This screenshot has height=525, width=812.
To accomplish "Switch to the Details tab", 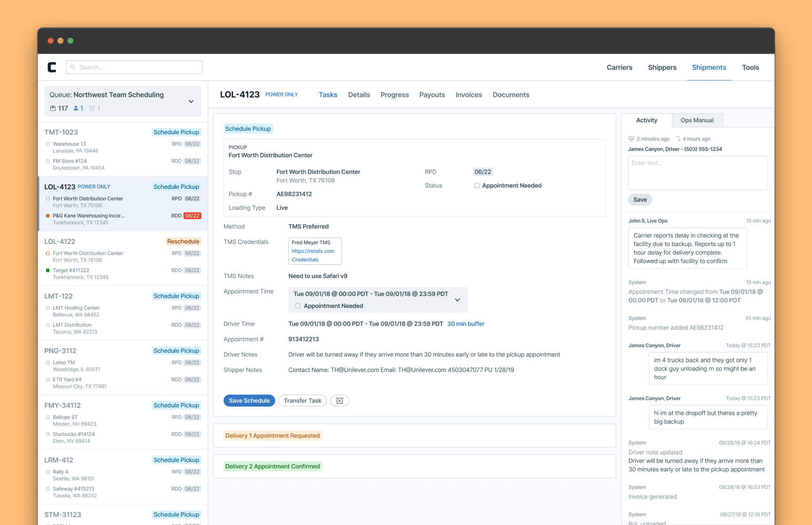I will (x=359, y=94).
